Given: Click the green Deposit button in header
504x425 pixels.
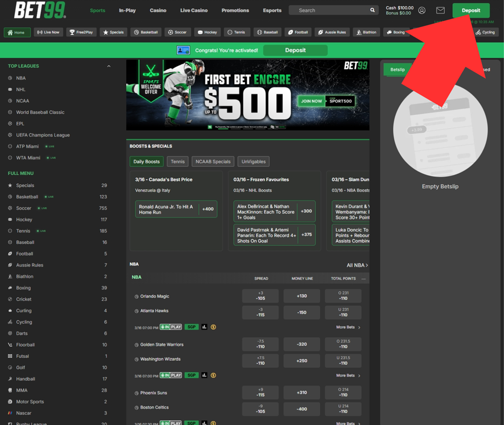Looking at the screenshot, I should [471, 10].
